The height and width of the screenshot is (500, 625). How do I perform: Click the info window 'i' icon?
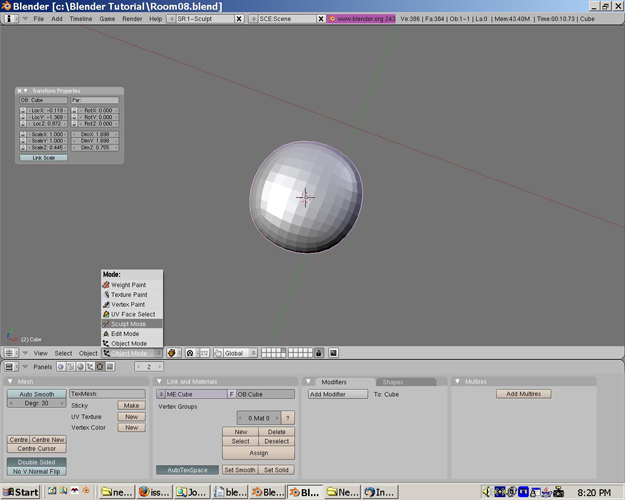(10, 19)
